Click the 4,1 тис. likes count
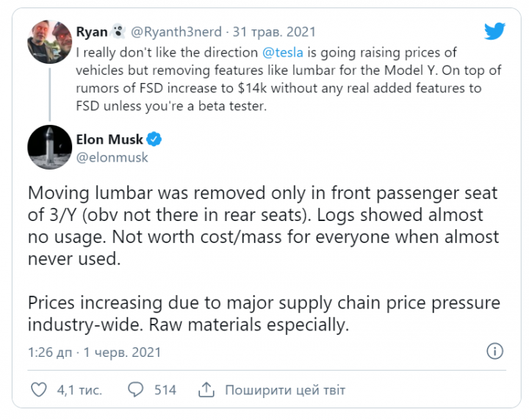Viewport: 529px width, 420px height. (79, 390)
